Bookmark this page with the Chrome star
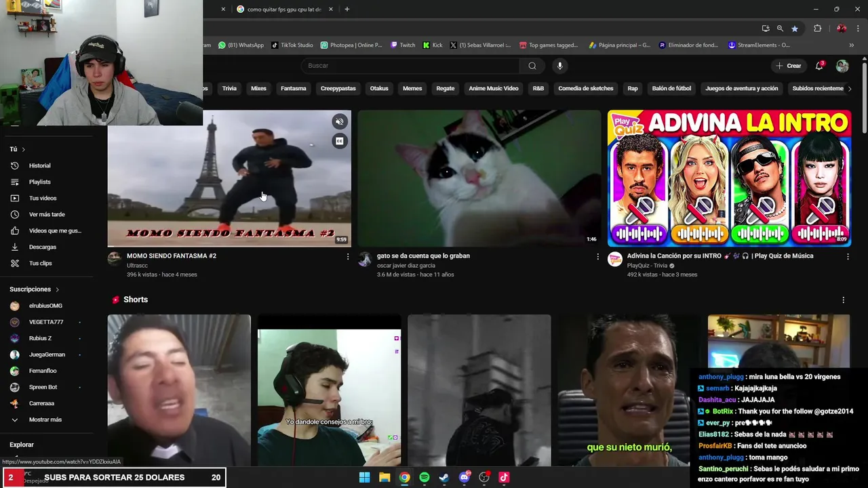This screenshot has width=868, height=488. [794, 28]
